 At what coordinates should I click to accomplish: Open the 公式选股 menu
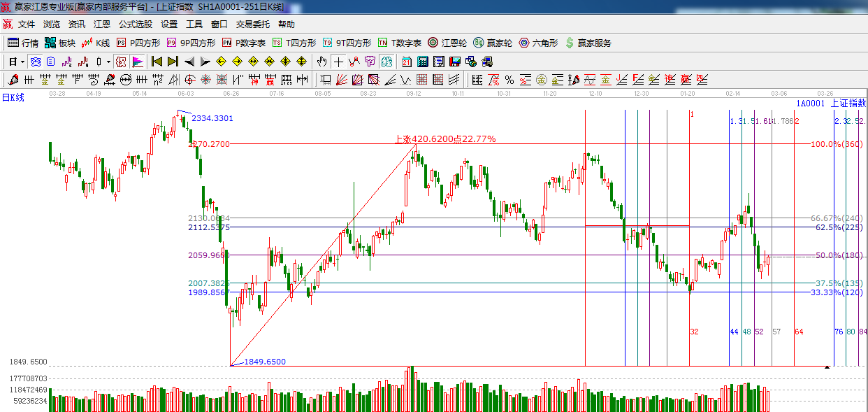[x=135, y=24]
